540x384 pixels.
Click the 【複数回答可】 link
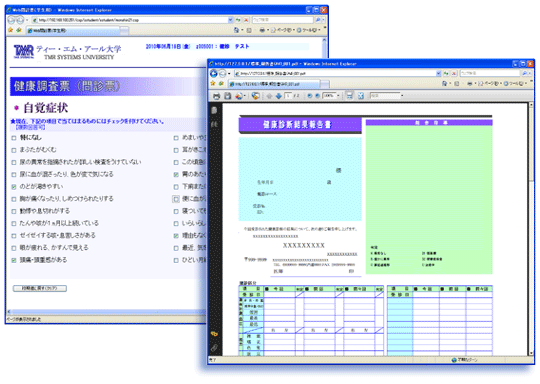click(30, 127)
